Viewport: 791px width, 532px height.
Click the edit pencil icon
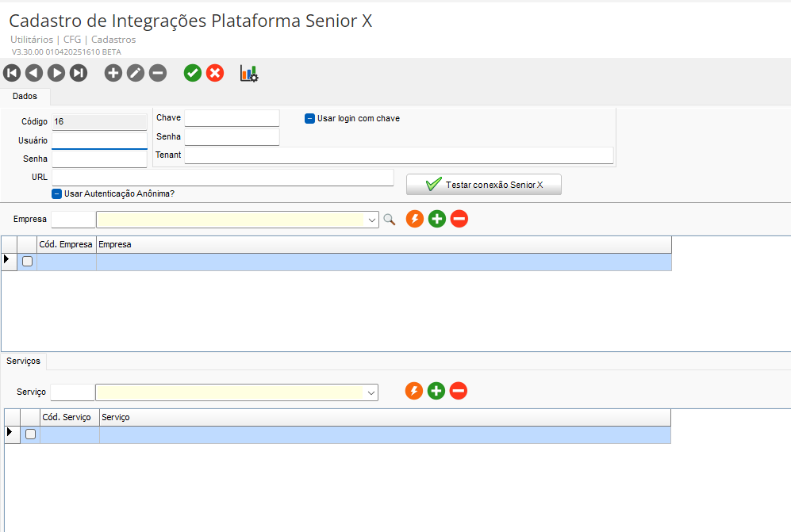(136, 74)
